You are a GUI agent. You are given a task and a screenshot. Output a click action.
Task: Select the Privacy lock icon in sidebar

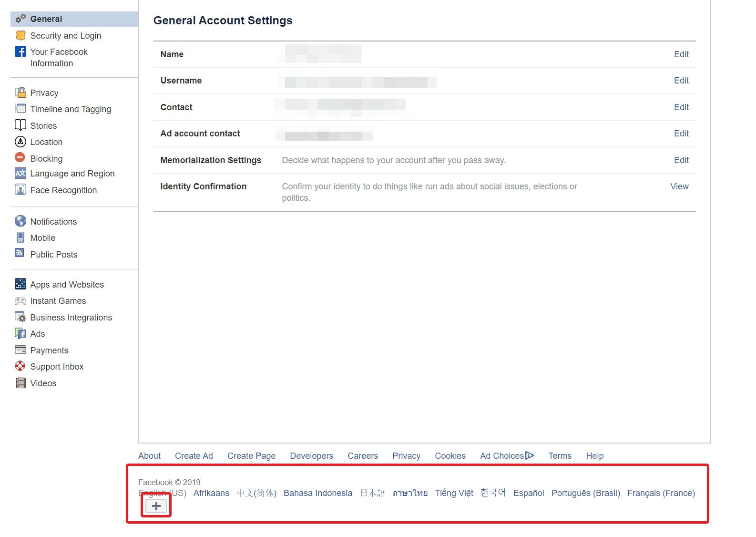click(20, 93)
